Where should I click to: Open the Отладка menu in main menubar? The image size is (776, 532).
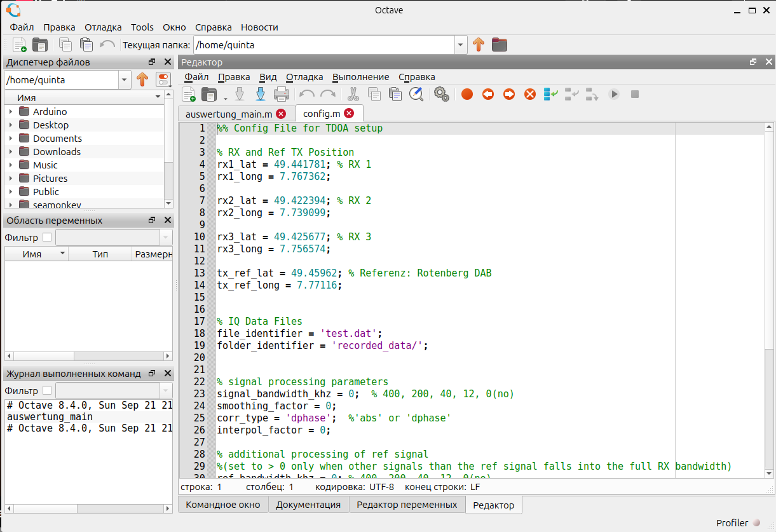[102, 27]
